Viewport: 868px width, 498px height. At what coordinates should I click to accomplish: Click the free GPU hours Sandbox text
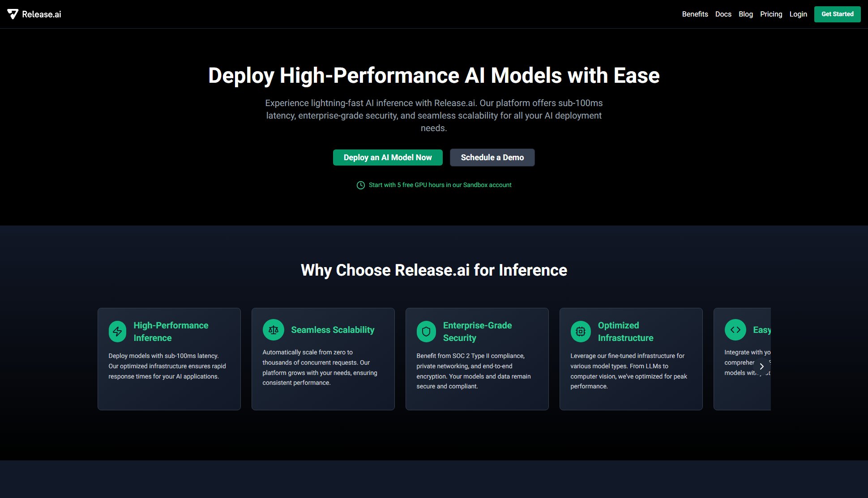440,185
